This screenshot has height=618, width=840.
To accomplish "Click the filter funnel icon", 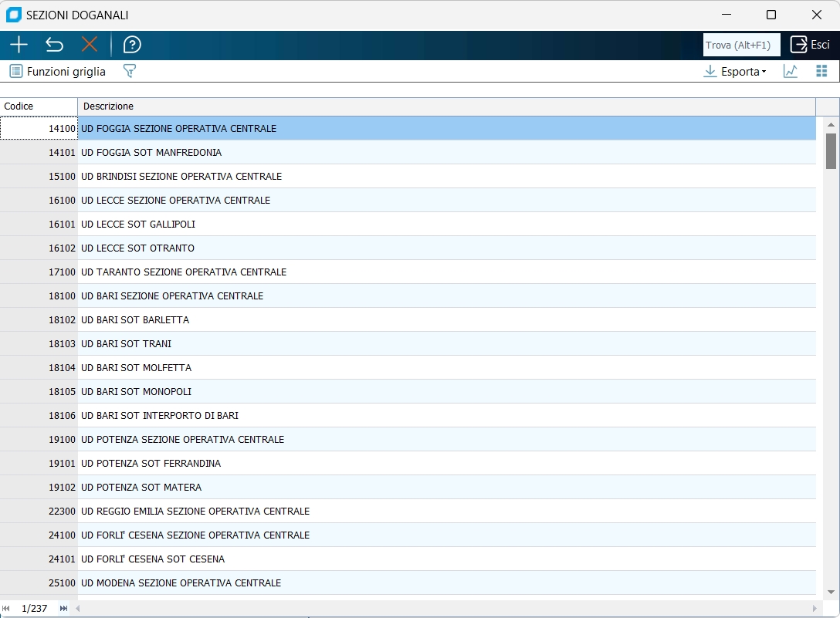I will click(x=130, y=72).
